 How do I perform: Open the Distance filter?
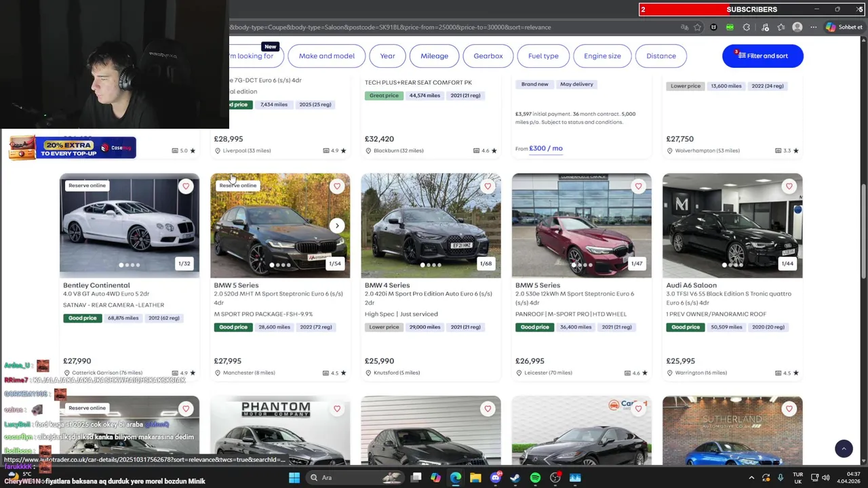661,56
